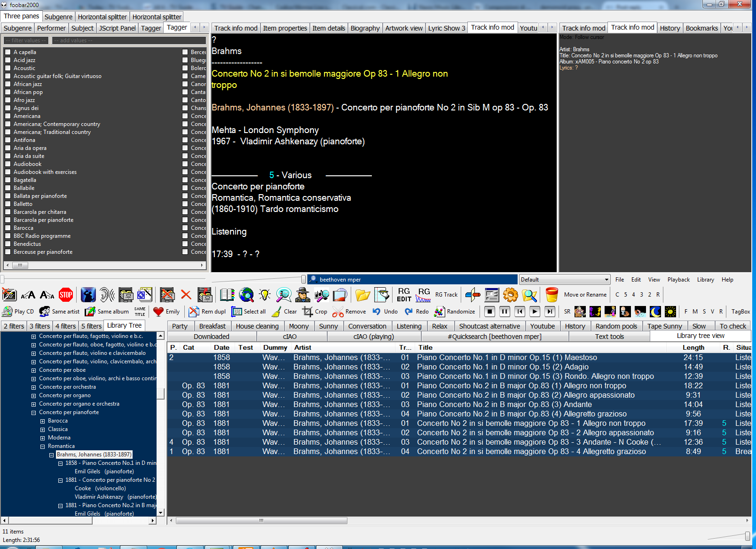The height and width of the screenshot is (549, 756).
Task: Expand the Concerto per orchestra tree node
Action: [34, 387]
